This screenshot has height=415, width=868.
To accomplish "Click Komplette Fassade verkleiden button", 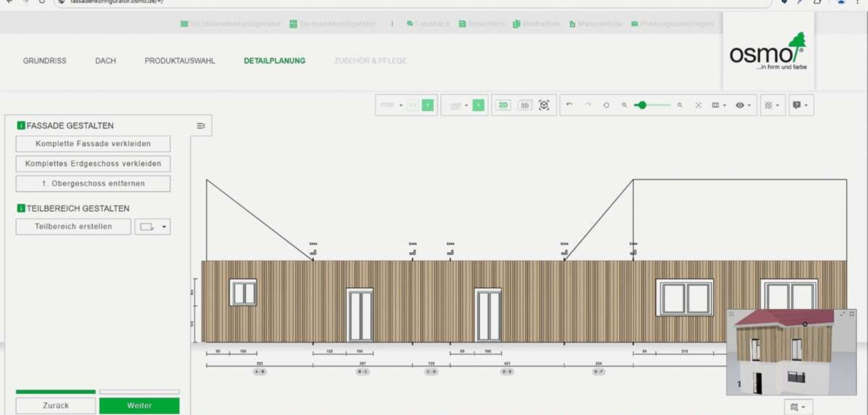I will click(x=93, y=144).
